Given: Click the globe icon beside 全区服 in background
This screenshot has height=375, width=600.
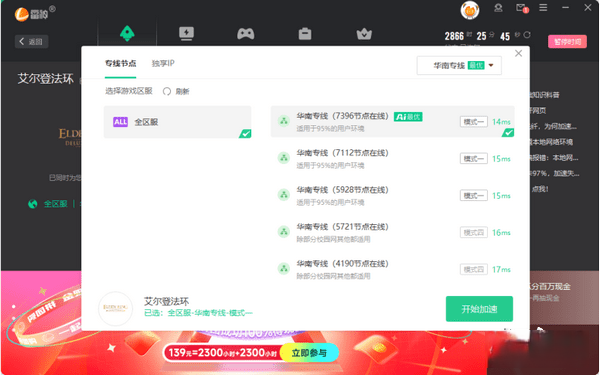Looking at the screenshot, I should [33, 204].
